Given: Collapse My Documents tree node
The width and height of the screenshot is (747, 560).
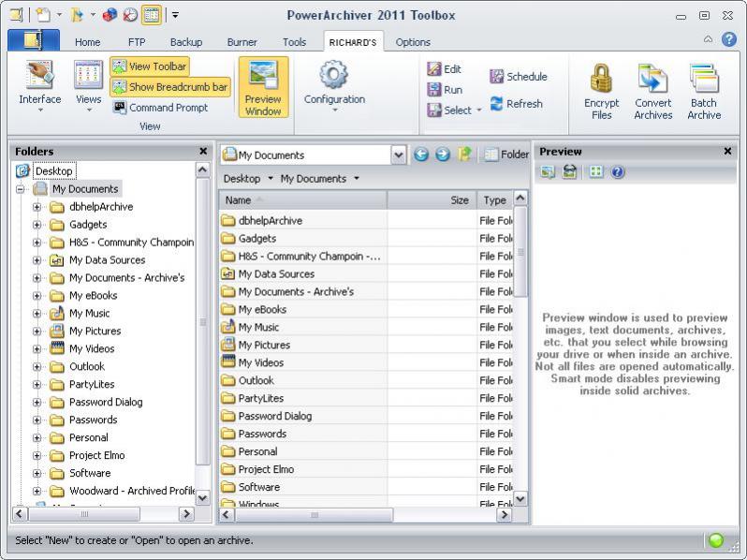Looking at the screenshot, I should pyautogui.click(x=20, y=189).
